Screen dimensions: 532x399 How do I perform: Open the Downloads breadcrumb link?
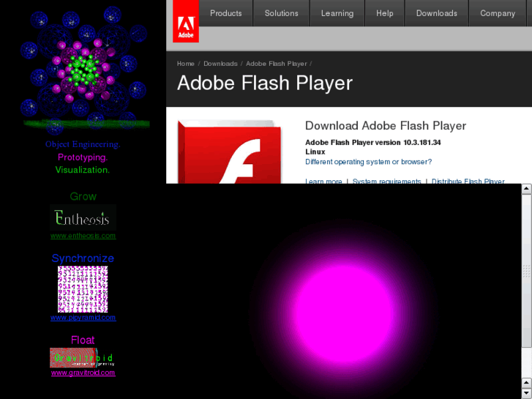pyautogui.click(x=220, y=64)
